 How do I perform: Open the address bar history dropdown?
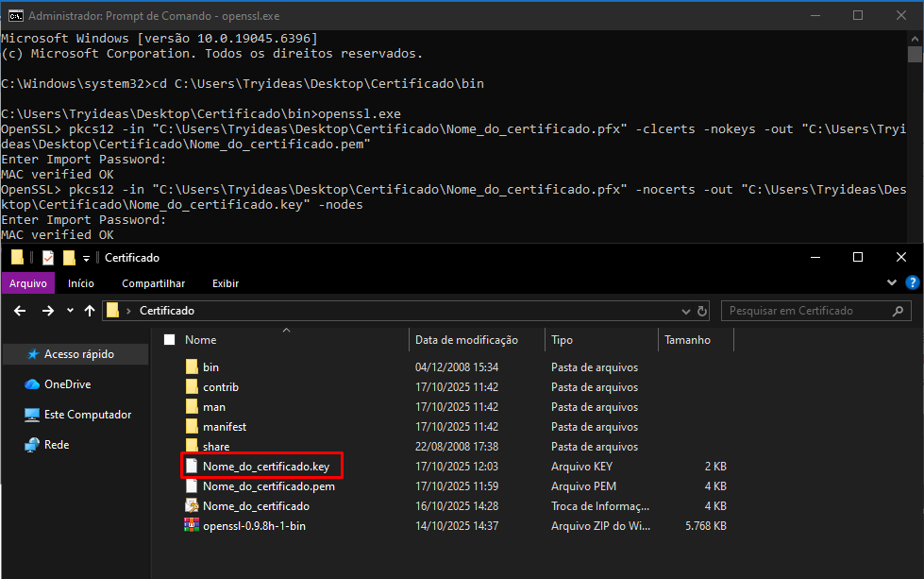point(683,311)
